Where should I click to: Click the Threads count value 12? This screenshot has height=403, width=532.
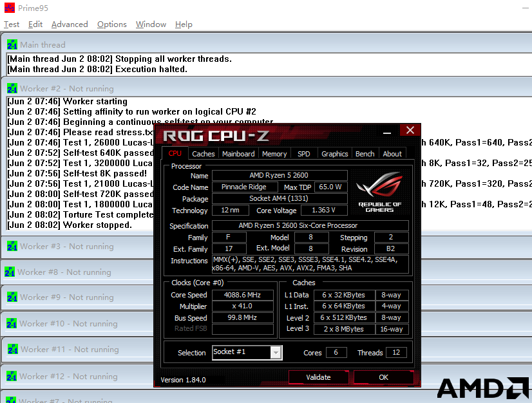pyautogui.click(x=396, y=352)
